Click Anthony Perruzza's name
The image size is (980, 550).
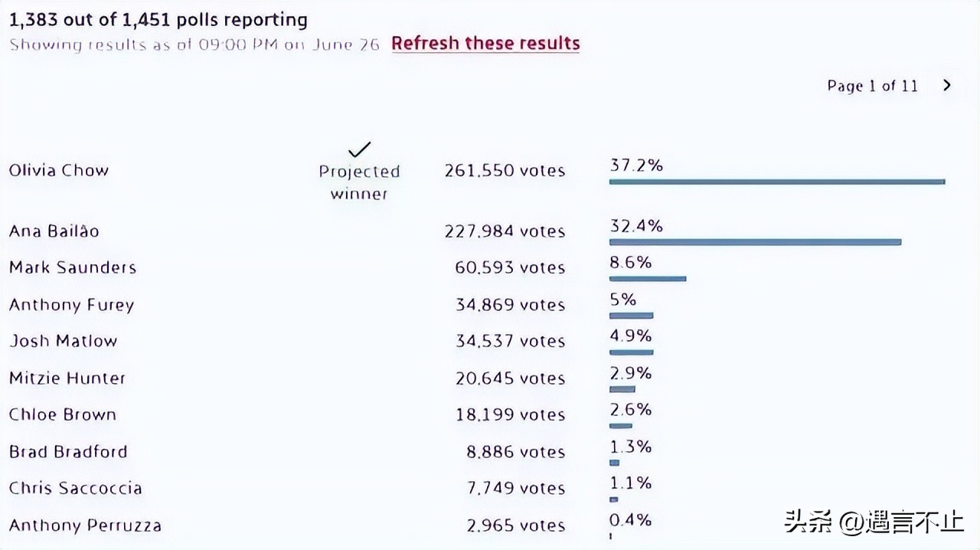point(85,525)
